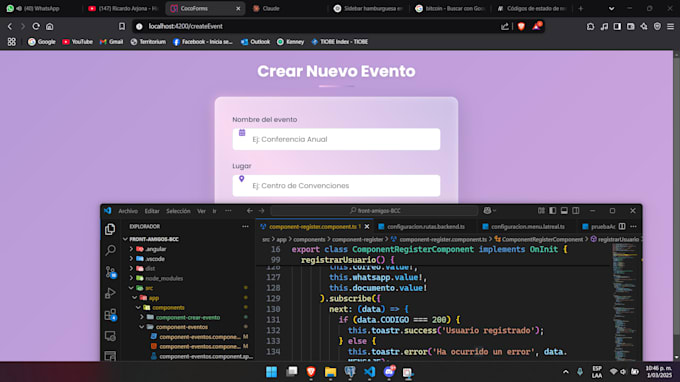
Task: Go forward in VS Code navigation history
Action: tap(262, 211)
